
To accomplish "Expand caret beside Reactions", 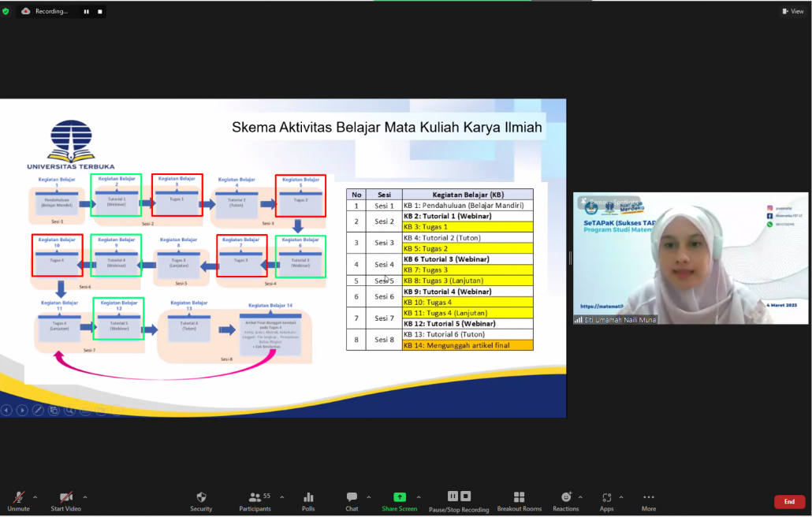I will point(580,497).
